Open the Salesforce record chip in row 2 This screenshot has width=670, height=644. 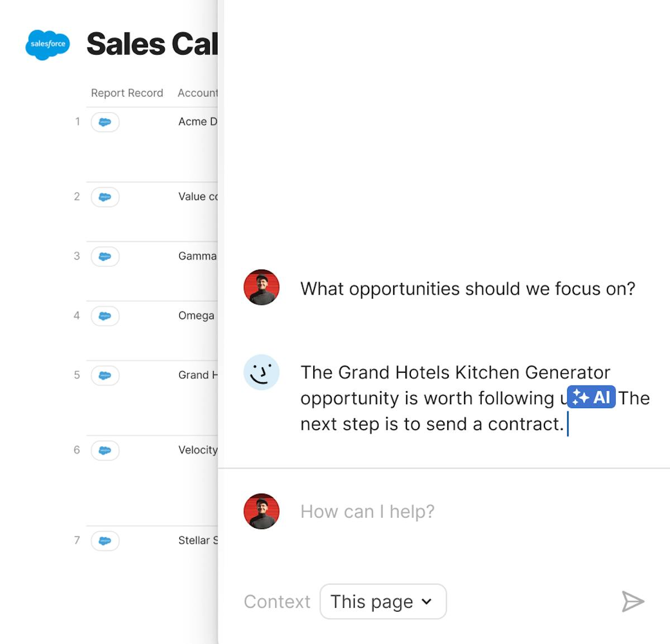tap(105, 197)
